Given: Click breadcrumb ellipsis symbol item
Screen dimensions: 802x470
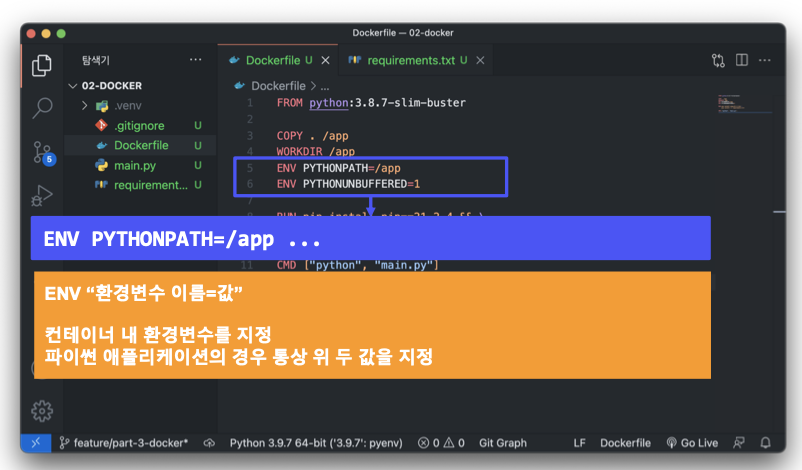Looking at the screenshot, I should pos(324,86).
